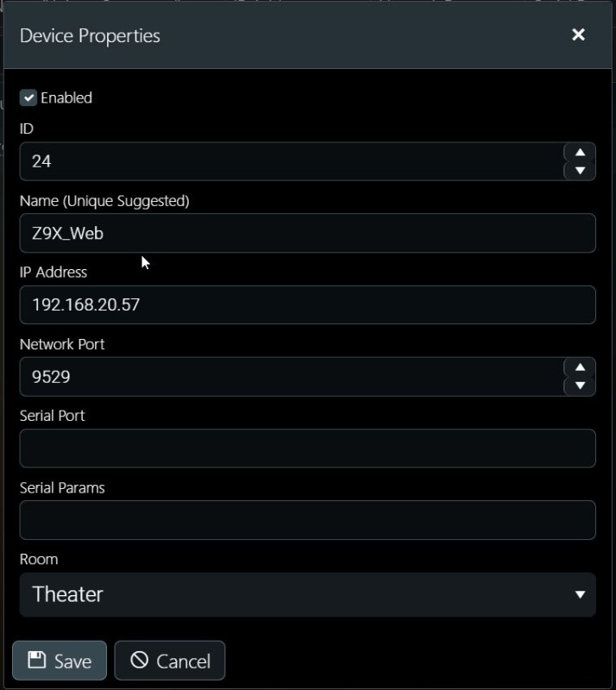This screenshot has width=616, height=690.
Task: Increase Network Port using up arrow
Action: pos(580,367)
